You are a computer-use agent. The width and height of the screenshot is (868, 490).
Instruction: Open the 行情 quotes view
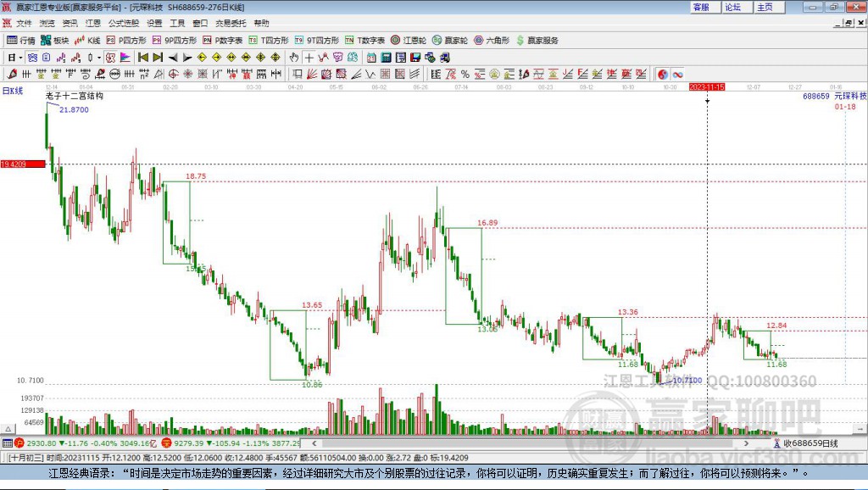point(21,41)
